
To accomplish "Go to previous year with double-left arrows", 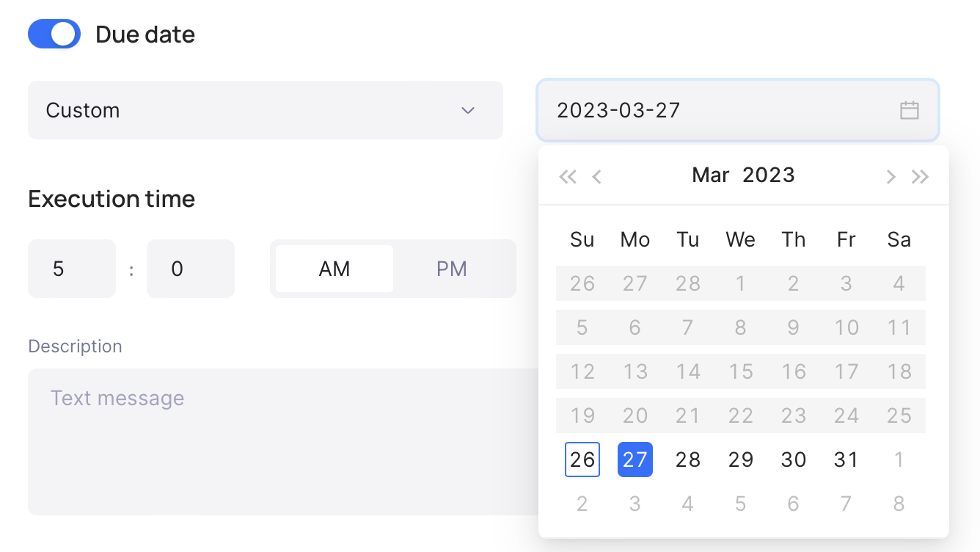I will (x=568, y=176).
